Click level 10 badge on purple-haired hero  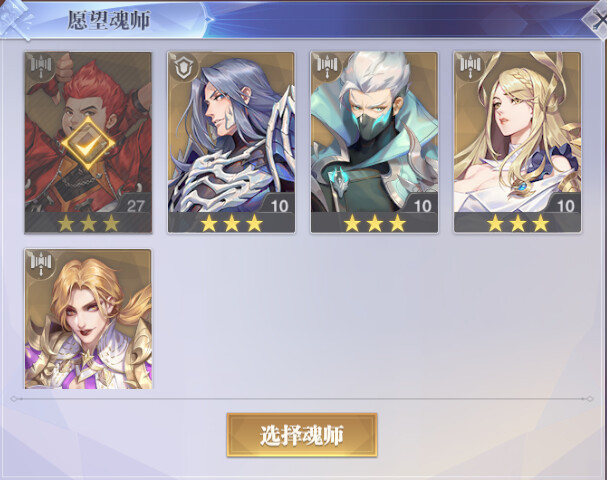point(279,206)
